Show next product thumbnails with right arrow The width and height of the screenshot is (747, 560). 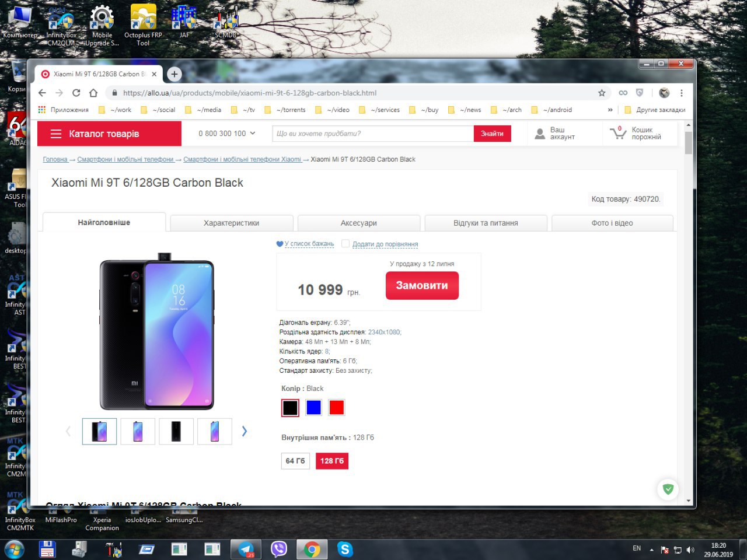click(245, 431)
